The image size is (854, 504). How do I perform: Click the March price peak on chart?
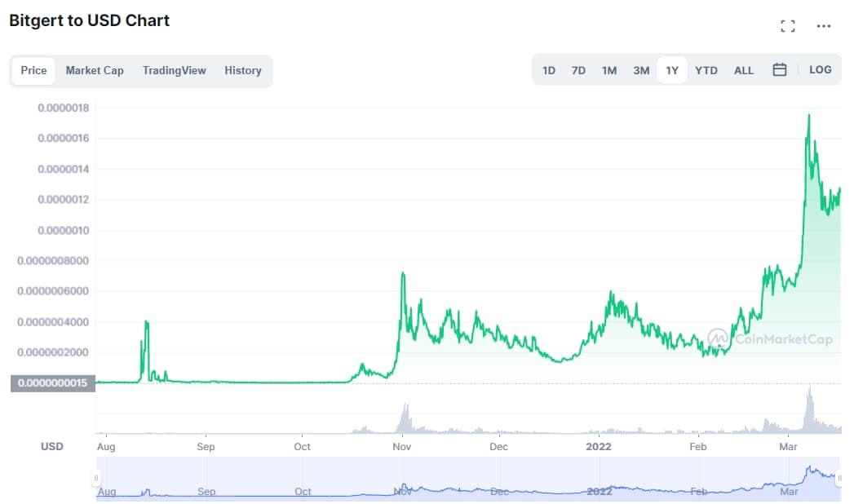point(809,115)
